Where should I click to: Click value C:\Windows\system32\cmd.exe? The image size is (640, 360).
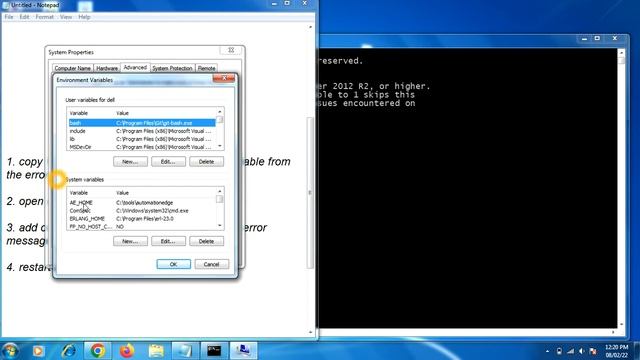152,211
